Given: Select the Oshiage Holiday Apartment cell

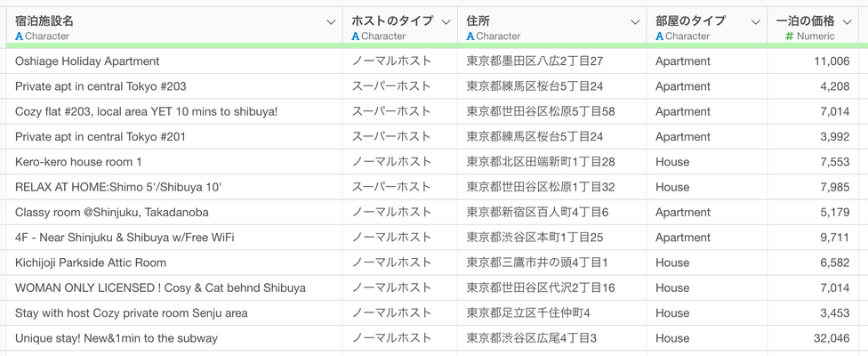Looking at the screenshot, I should point(87,61).
